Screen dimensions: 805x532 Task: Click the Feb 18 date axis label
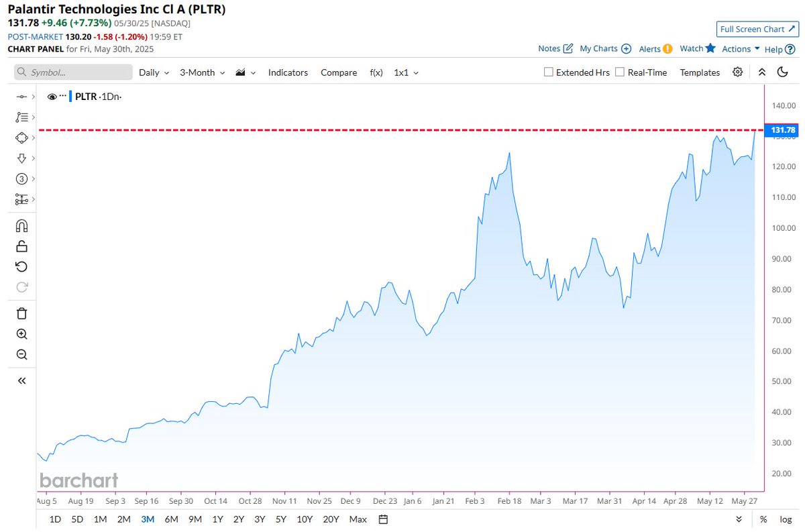pos(509,500)
